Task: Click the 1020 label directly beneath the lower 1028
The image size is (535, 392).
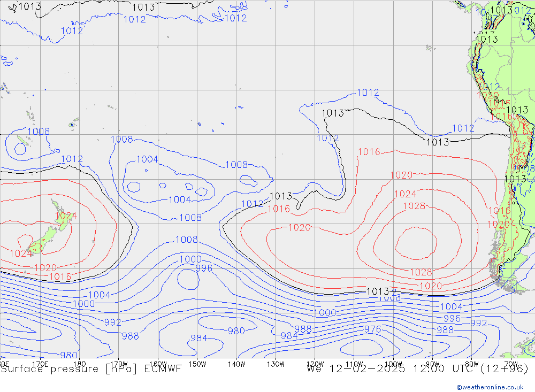Action: pos(431,286)
